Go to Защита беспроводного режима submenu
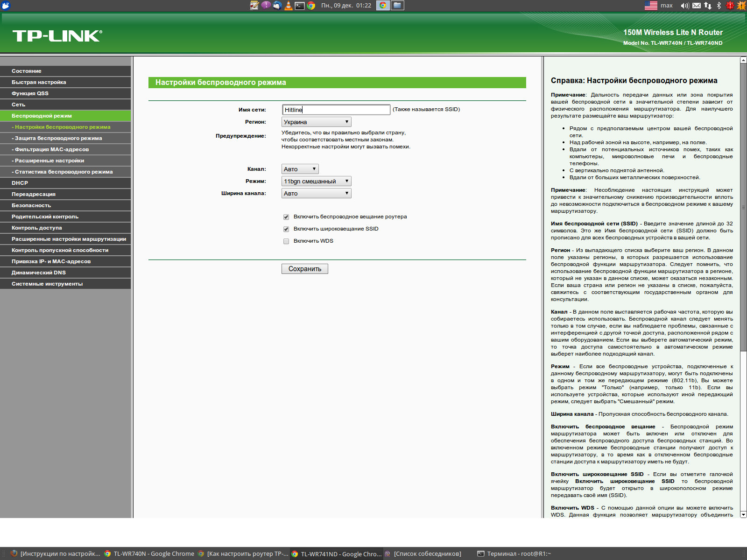The width and height of the screenshot is (747, 560). pos(58,138)
